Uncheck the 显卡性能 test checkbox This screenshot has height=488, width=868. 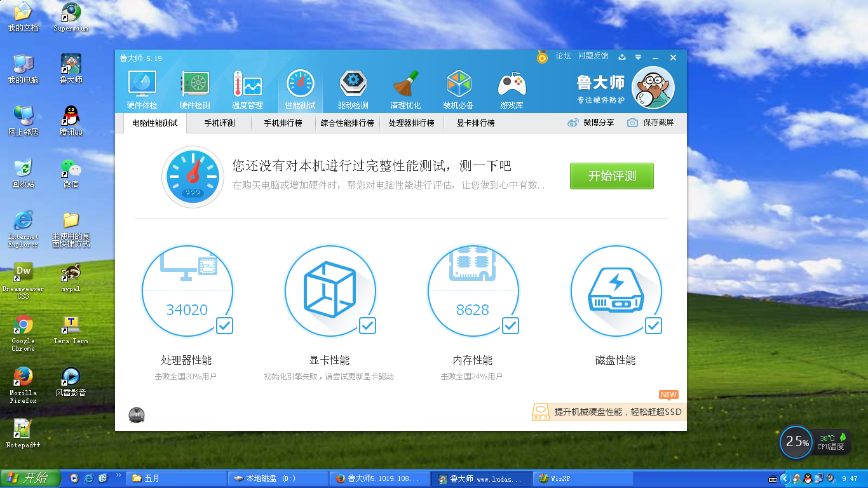368,326
